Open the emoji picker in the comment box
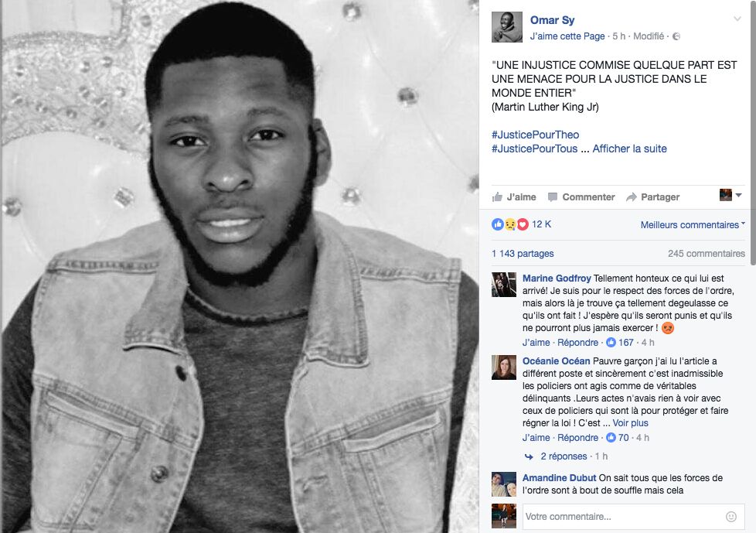 731,517
